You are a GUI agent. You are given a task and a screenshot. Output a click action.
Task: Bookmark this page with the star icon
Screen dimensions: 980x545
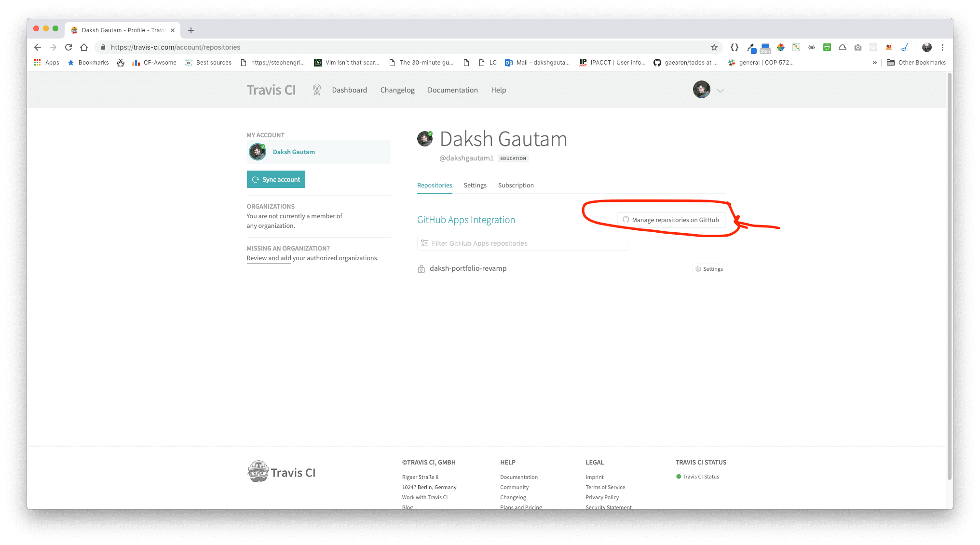coord(714,47)
